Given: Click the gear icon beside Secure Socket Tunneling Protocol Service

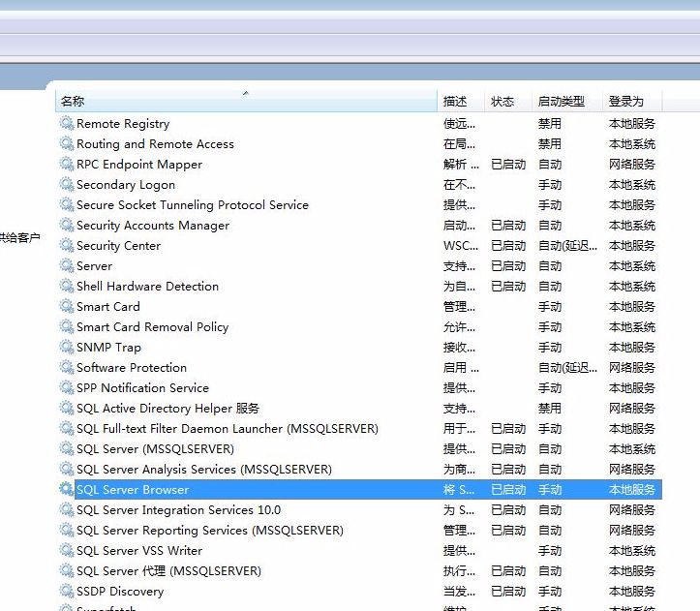Looking at the screenshot, I should 67,204.
